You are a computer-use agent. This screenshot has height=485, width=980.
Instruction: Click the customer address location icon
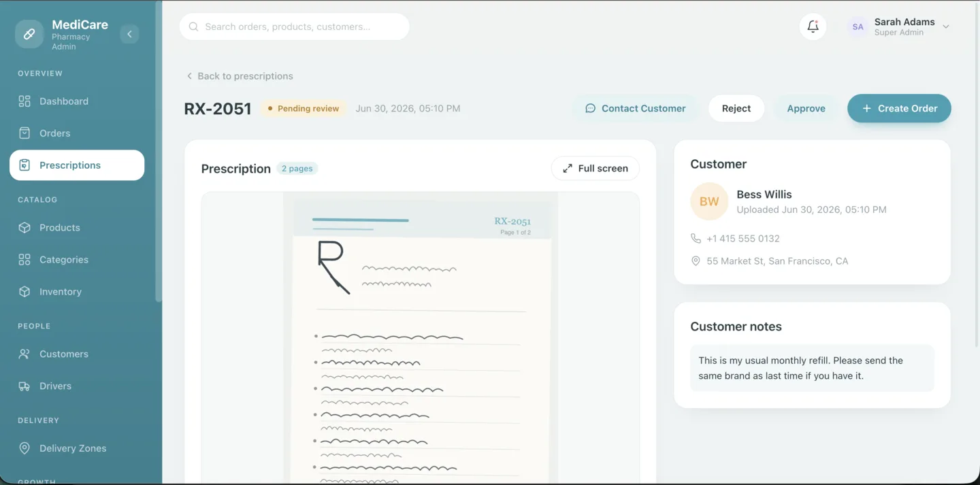coord(696,261)
